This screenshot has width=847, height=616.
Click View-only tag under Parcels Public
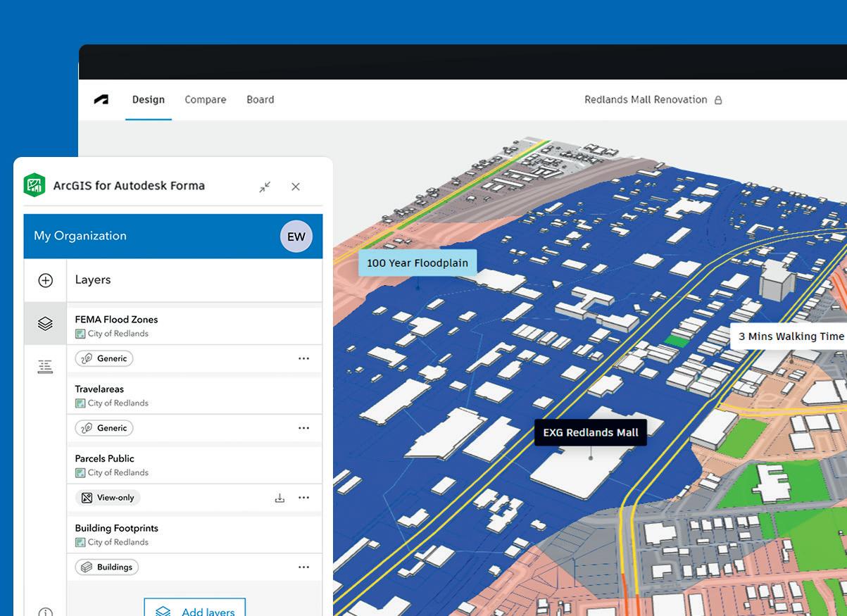pyautogui.click(x=108, y=498)
